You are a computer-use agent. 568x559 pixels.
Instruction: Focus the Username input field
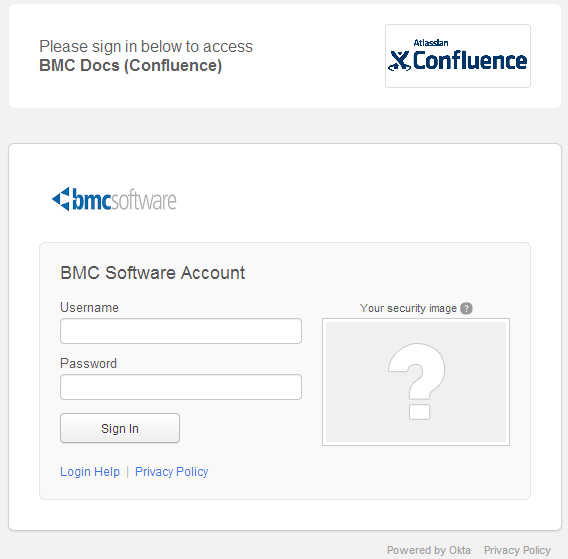[x=181, y=331]
